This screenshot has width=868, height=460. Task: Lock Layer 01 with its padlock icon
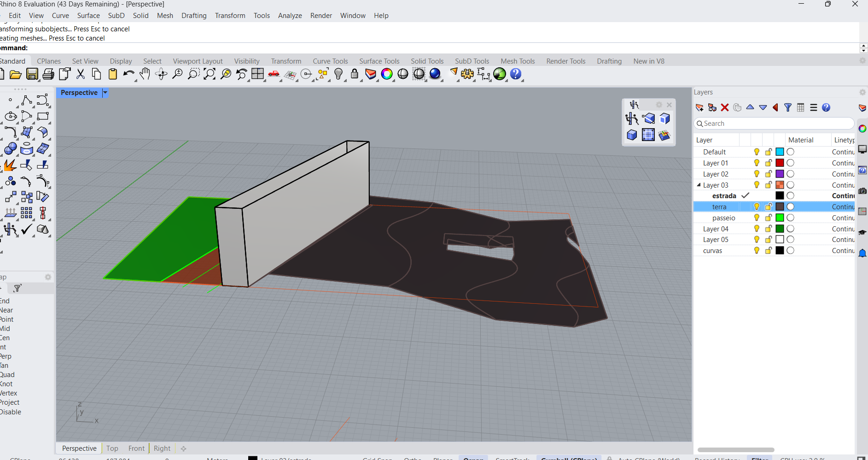coord(768,163)
